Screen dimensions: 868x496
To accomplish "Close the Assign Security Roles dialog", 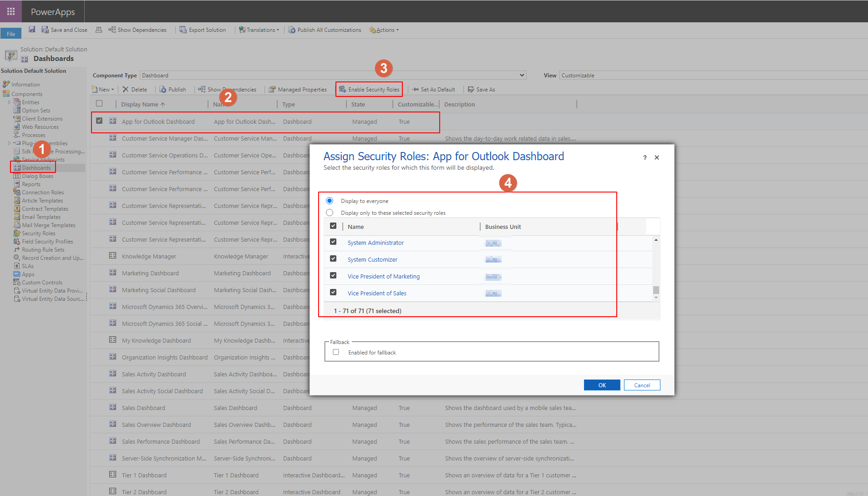I will 657,157.
